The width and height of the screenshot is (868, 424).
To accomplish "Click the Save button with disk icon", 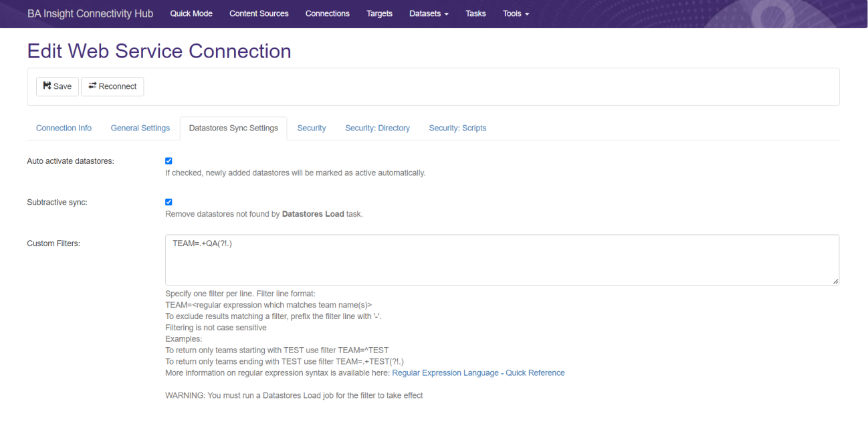I will coord(58,86).
